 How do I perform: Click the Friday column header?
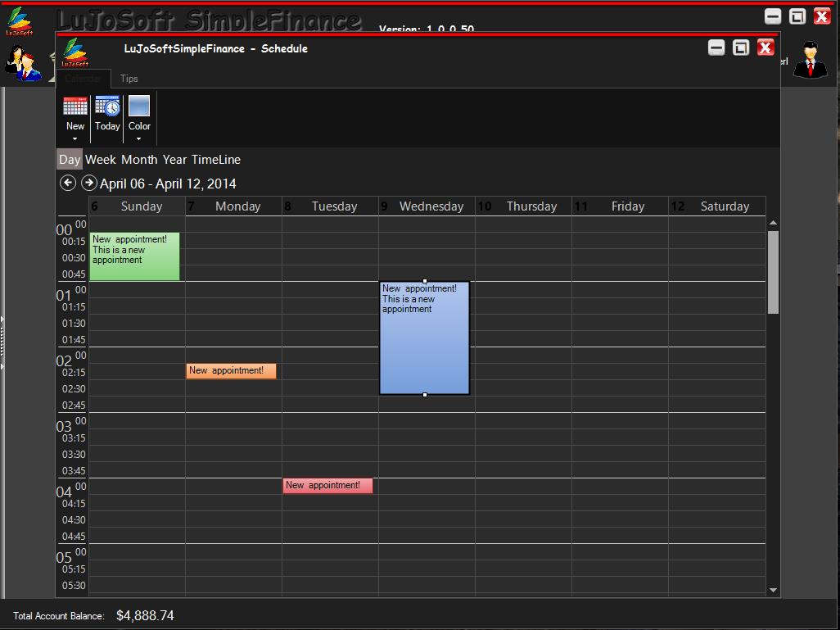(620, 206)
